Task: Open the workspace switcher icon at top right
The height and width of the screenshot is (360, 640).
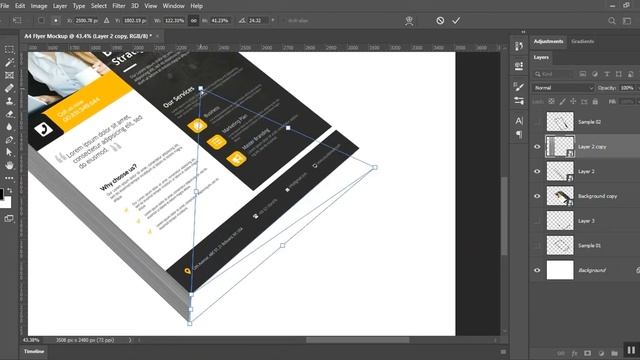Action: tap(627, 20)
